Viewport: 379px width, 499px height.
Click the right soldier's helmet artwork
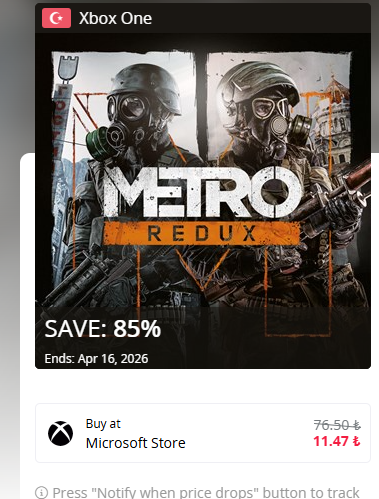(x=258, y=82)
